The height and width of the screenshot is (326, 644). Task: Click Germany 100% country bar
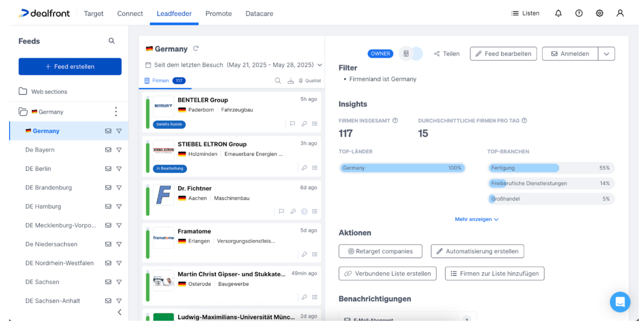point(402,168)
